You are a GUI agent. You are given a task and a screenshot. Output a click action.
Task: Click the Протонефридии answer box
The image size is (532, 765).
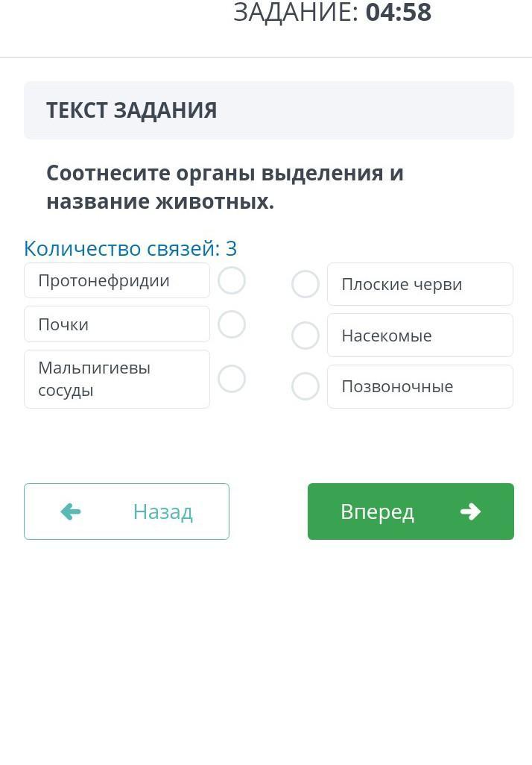(x=117, y=281)
